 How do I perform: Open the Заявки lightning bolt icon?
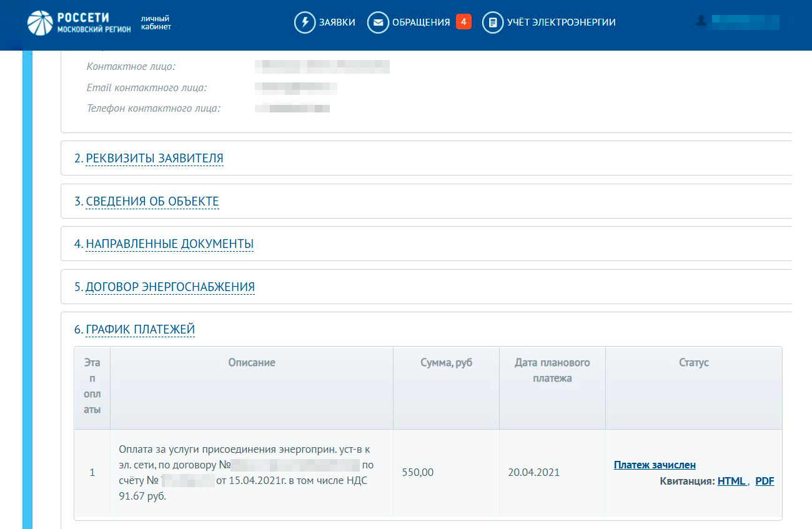pos(305,22)
